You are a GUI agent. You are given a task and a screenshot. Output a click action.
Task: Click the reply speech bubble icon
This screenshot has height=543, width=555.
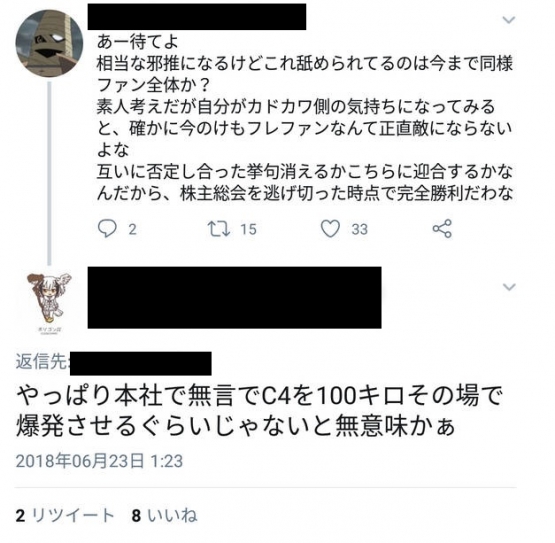click(x=107, y=229)
